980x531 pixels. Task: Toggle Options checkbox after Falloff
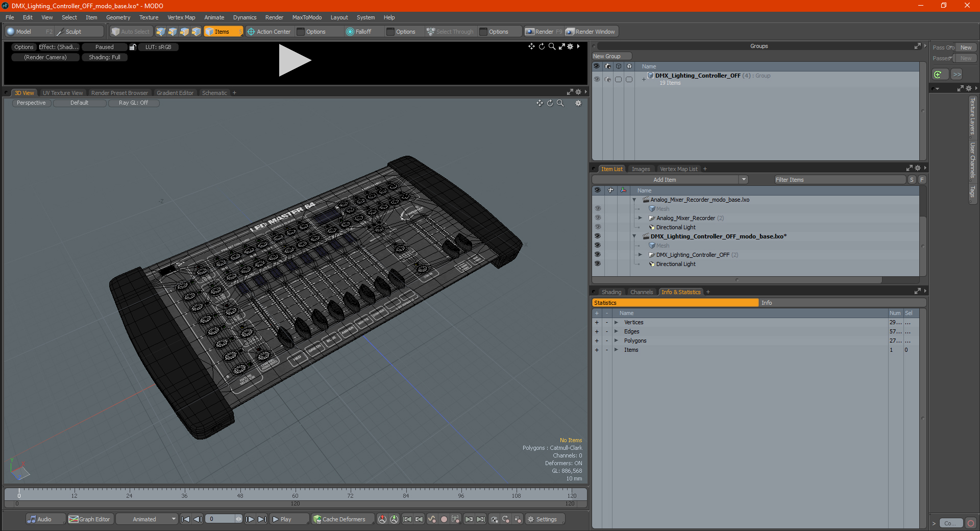(390, 32)
